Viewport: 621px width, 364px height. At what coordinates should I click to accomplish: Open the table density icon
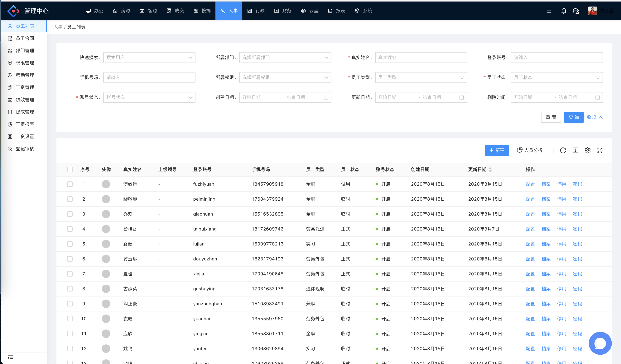pyautogui.click(x=575, y=150)
